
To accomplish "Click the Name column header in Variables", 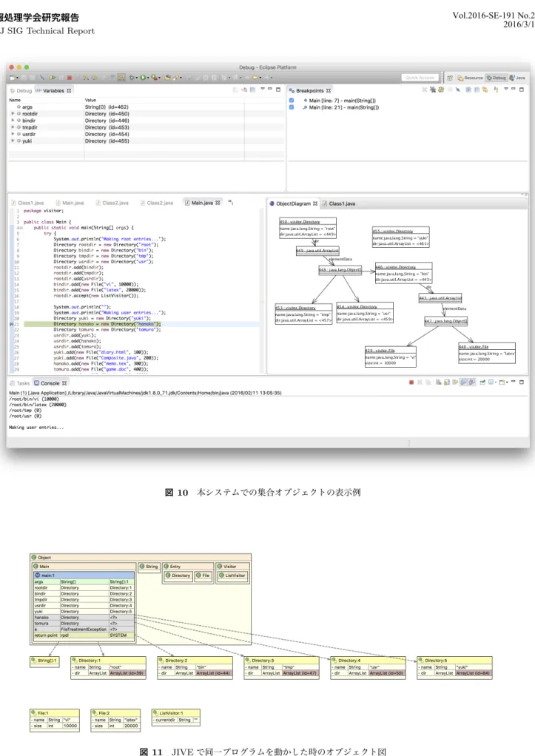I will pos(15,100).
